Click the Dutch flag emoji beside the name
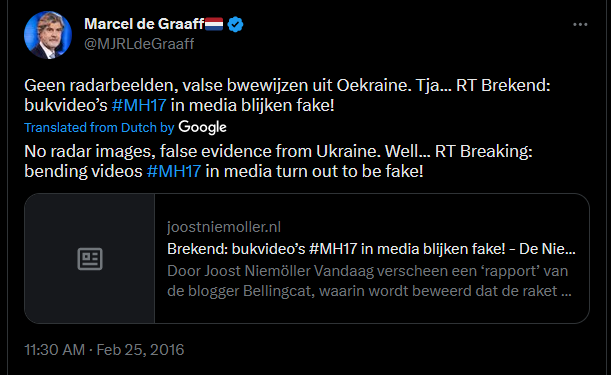The height and width of the screenshot is (375, 611). (214, 24)
